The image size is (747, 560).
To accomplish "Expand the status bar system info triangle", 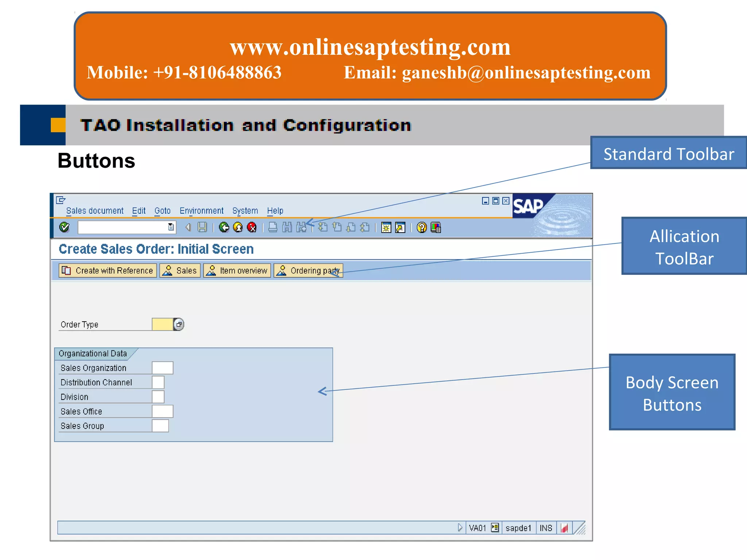I will pos(460,528).
